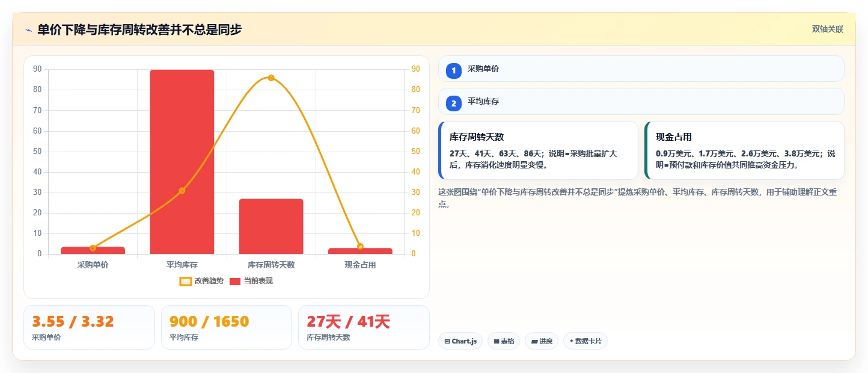Image resolution: width=868 pixels, height=373 pixels.
Task: Toggle 改善趋势 legend item in chart
Action: click(x=201, y=281)
